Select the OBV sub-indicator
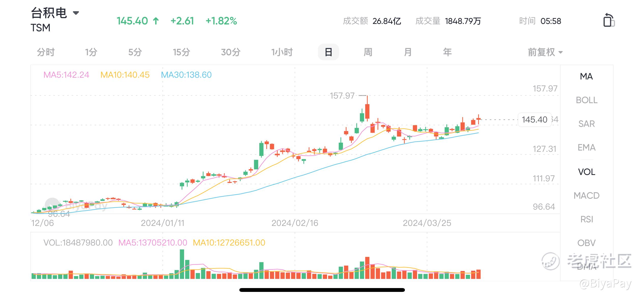 [587, 243]
